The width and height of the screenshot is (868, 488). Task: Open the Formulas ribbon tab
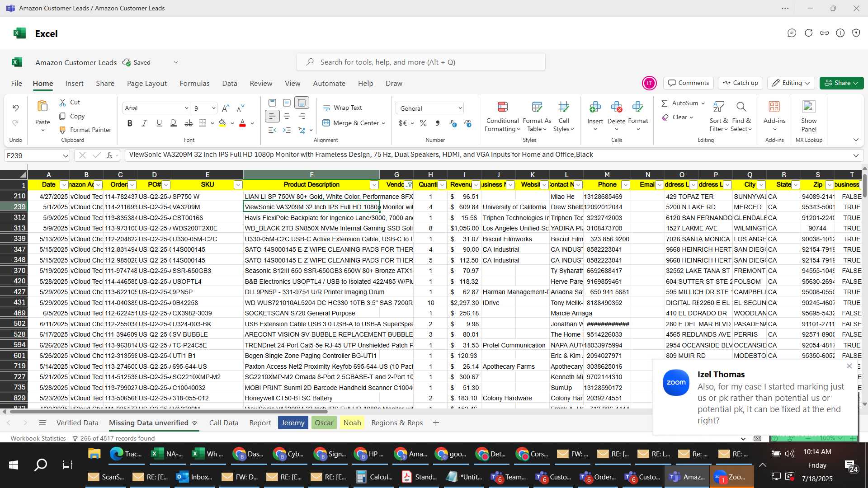pyautogui.click(x=194, y=84)
